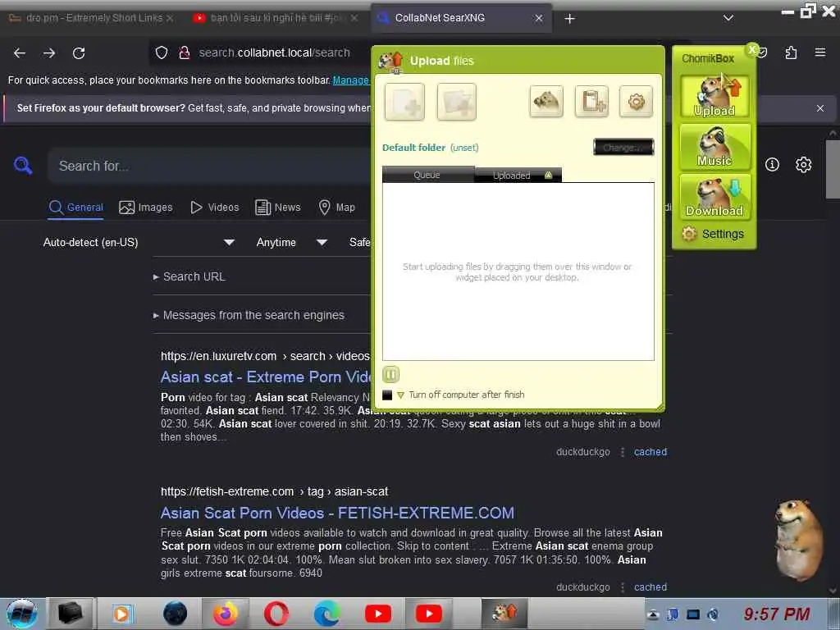Expand the turn off computer options arrow
The image size is (840, 630).
click(x=400, y=395)
